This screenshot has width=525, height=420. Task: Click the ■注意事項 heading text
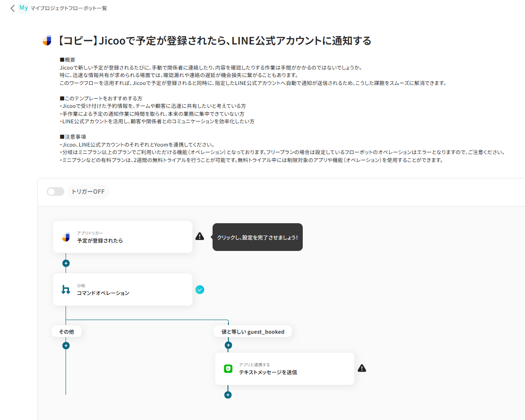(x=73, y=136)
